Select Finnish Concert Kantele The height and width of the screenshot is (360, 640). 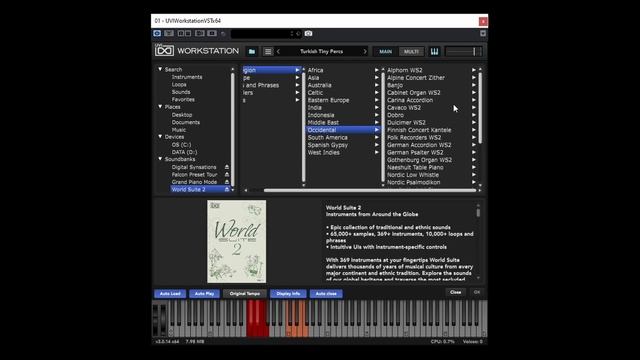point(419,130)
